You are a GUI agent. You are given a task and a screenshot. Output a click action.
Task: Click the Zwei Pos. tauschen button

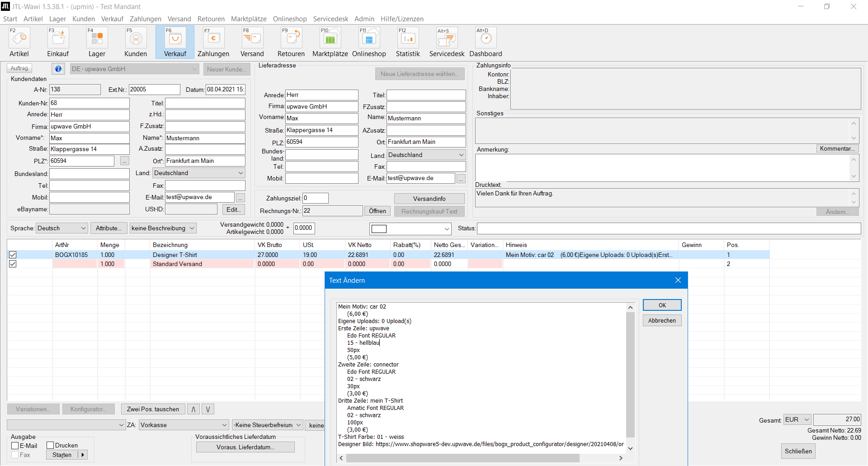click(x=153, y=409)
